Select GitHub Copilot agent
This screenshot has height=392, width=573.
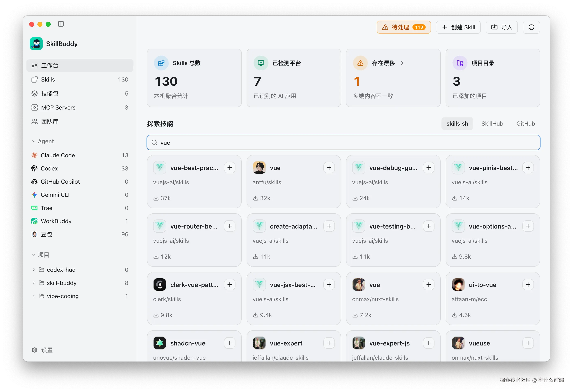coord(80,182)
